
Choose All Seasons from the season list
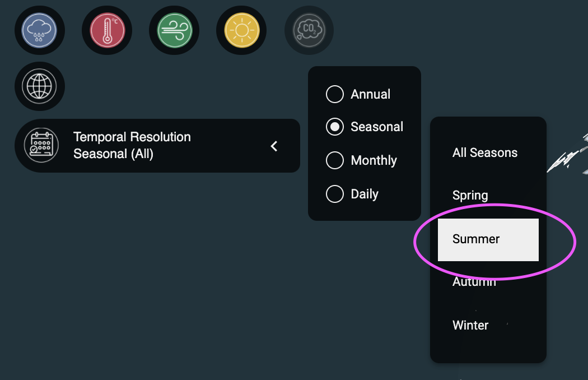pyautogui.click(x=485, y=153)
